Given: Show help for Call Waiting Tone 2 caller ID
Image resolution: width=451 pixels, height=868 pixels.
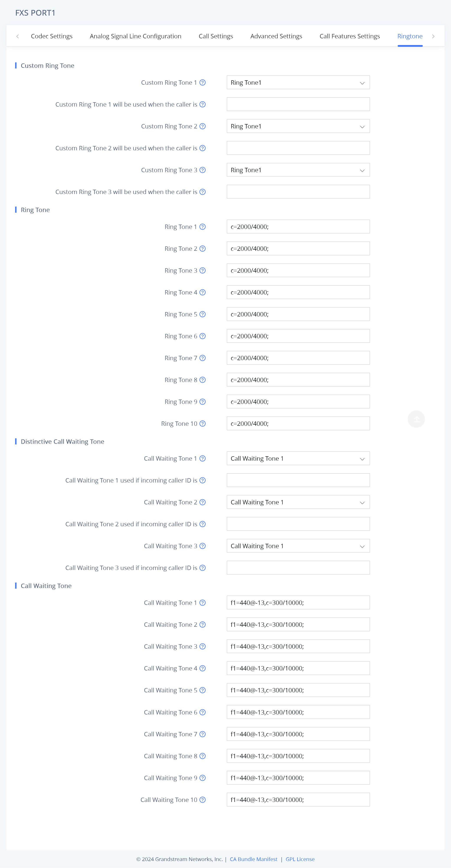Looking at the screenshot, I should click(202, 524).
